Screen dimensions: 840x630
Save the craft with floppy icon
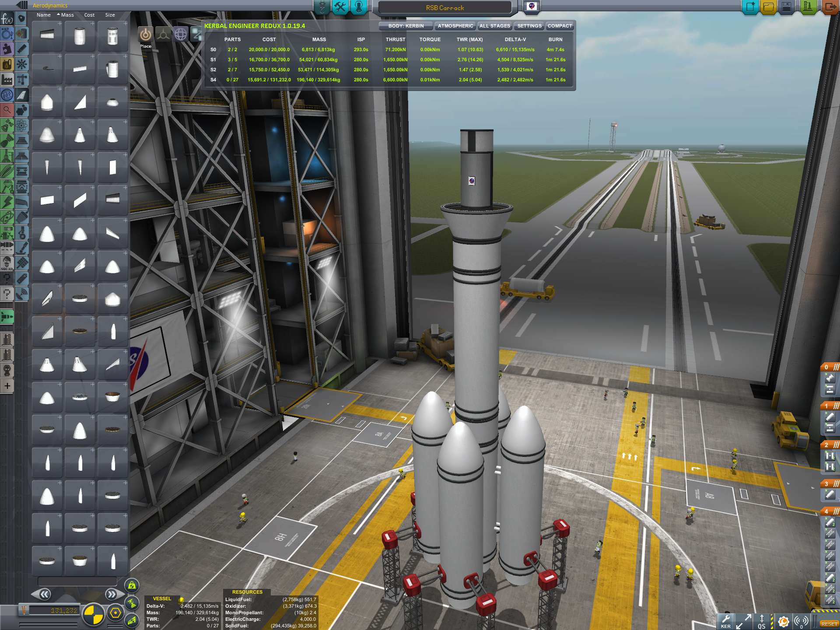[787, 7]
